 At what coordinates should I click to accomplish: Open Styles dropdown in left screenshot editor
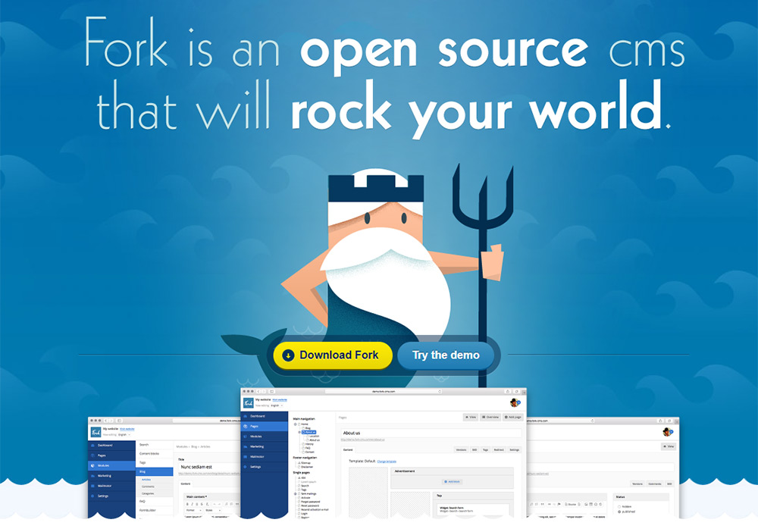pos(213,510)
